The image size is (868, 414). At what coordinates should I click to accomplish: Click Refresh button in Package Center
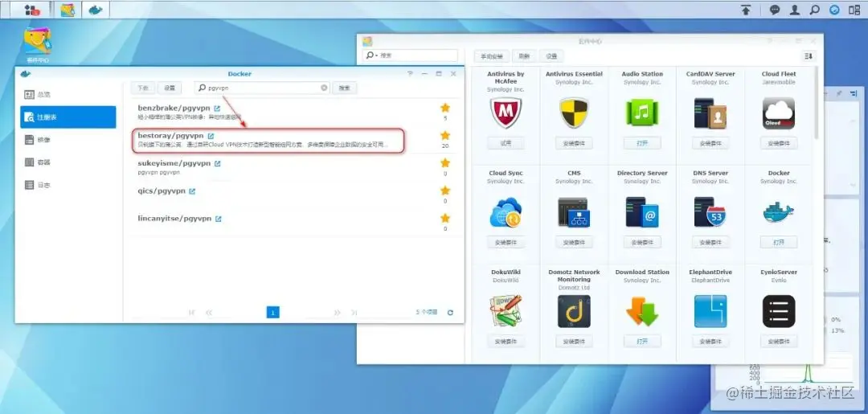524,56
